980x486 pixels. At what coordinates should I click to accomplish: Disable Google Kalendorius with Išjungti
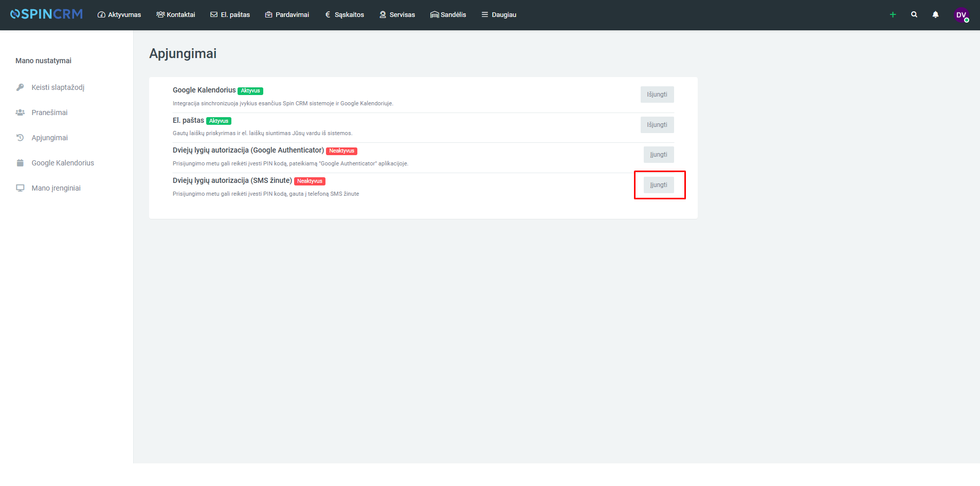[x=657, y=95]
